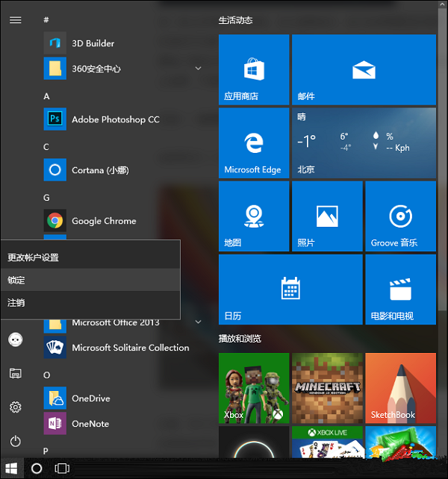Open the Microsoft Edge tile

pyautogui.click(x=253, y=143)
